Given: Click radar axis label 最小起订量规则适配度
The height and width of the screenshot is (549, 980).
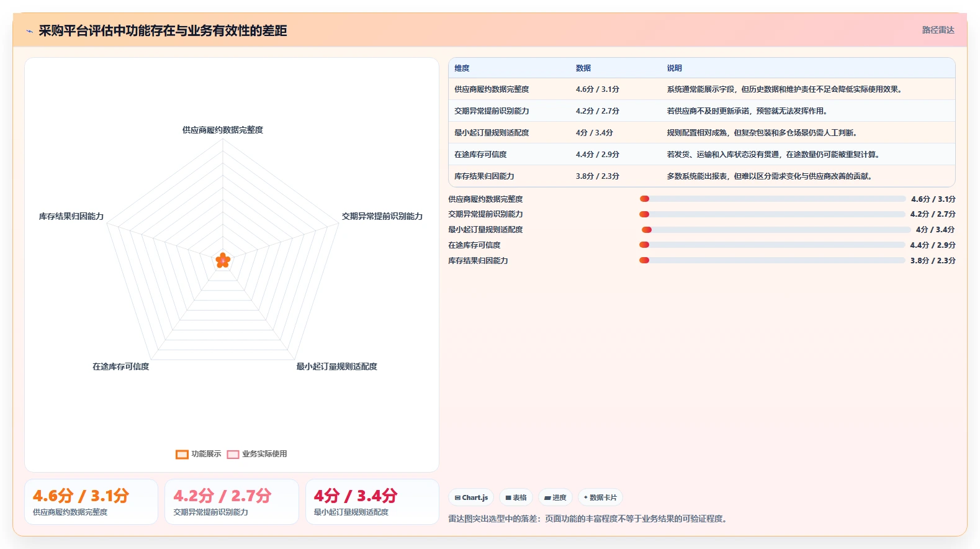Looking at the screenshot, I should coord(337,366).
